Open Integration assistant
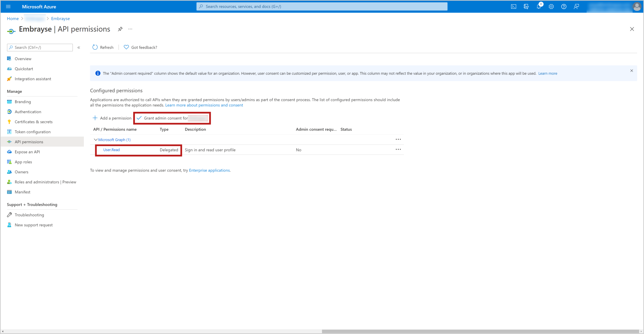Image resolution: width=644 pixels, height=334 pixels. tap(33, 79)
